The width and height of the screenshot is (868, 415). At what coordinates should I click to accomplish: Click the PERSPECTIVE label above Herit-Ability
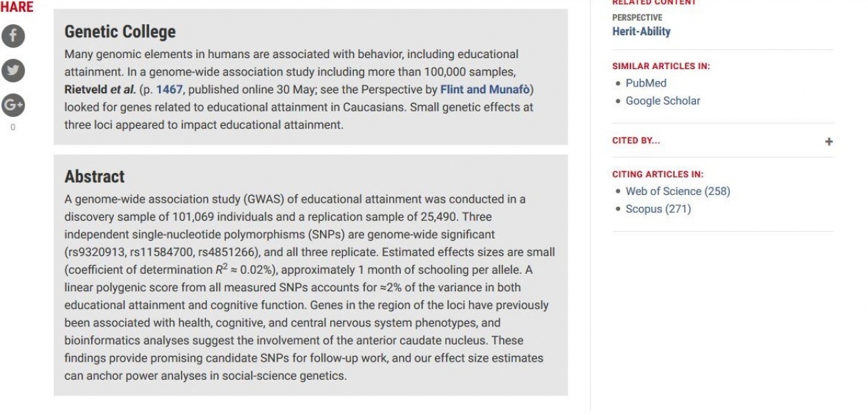pos(636,17)
